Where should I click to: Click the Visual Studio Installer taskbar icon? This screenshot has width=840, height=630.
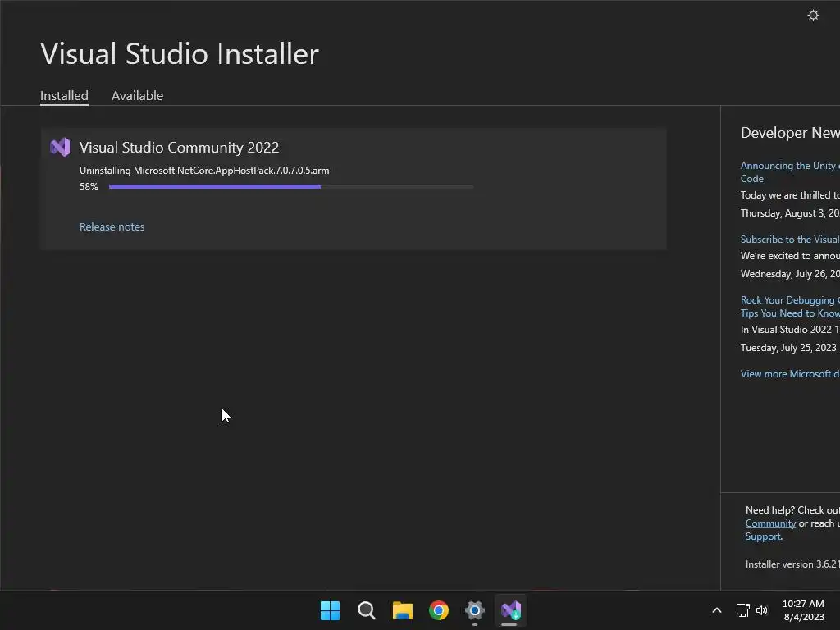[511, 610]
